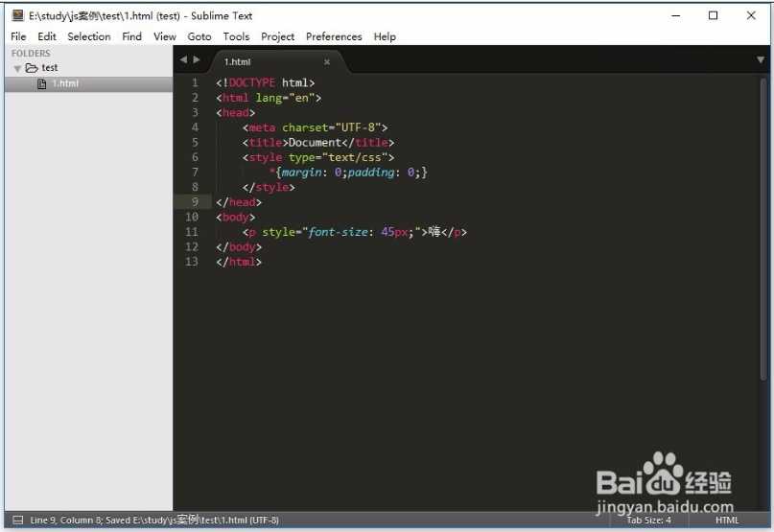Go to next tab with right arrow

click(197, 59)
